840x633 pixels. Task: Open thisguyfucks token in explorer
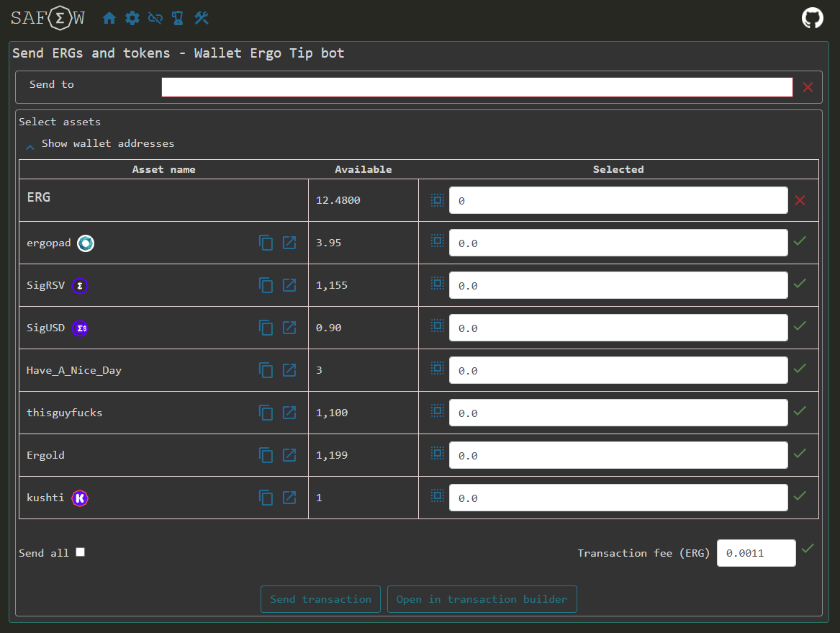[x=289, y=413]
